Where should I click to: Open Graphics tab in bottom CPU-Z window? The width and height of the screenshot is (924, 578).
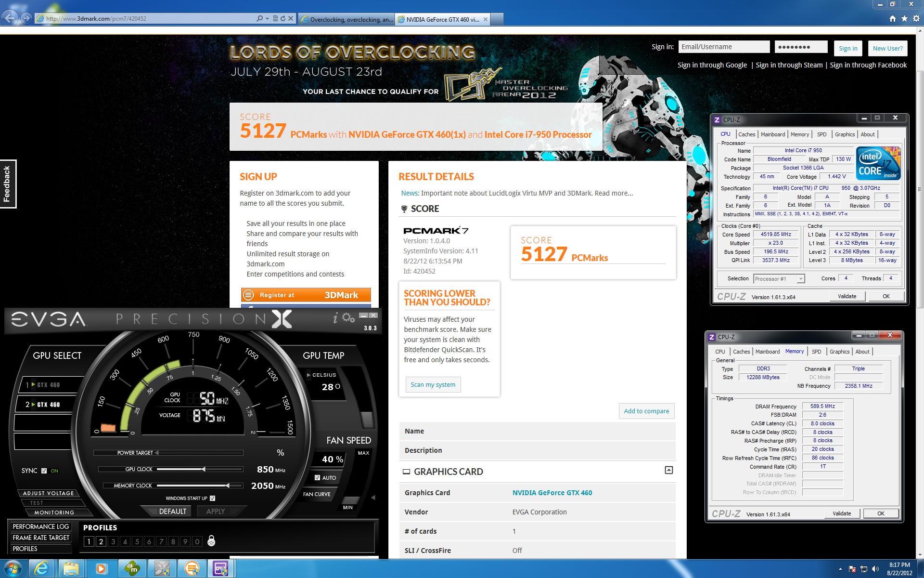coord(839,352)
